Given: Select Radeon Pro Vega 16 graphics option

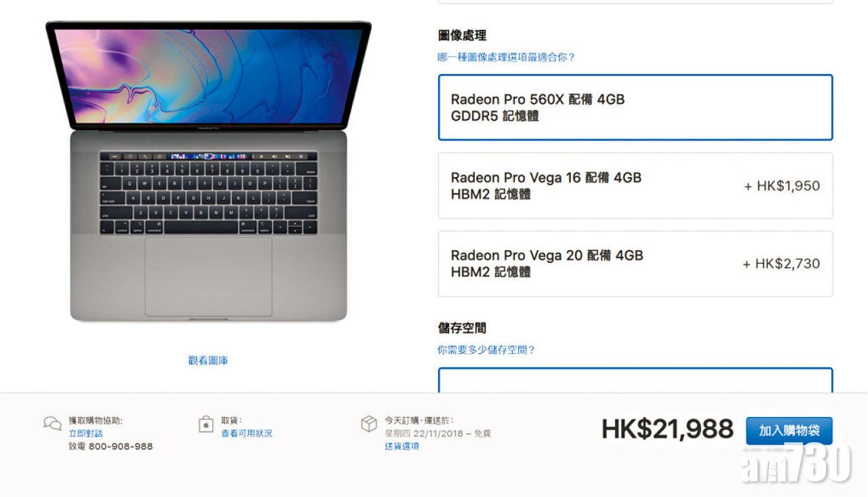Looking at the screenshot, I should [x=635, y=186].
